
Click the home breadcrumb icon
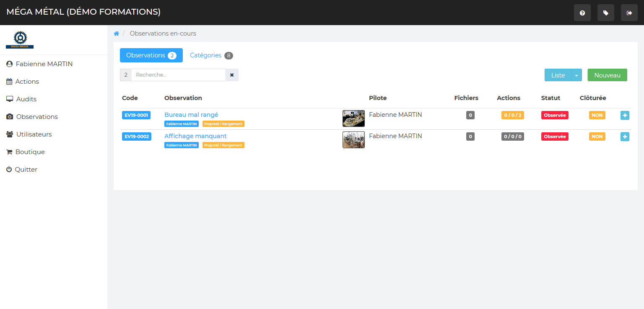coord(117,33)
